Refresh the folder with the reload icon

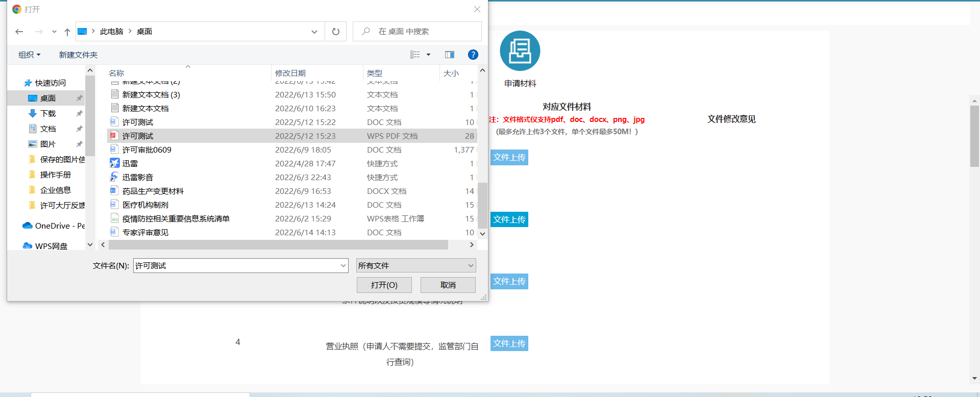(335, 32)
